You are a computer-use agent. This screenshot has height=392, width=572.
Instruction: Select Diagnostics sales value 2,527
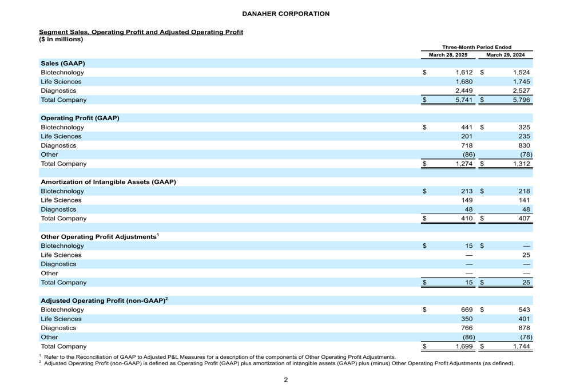(522, 90)
